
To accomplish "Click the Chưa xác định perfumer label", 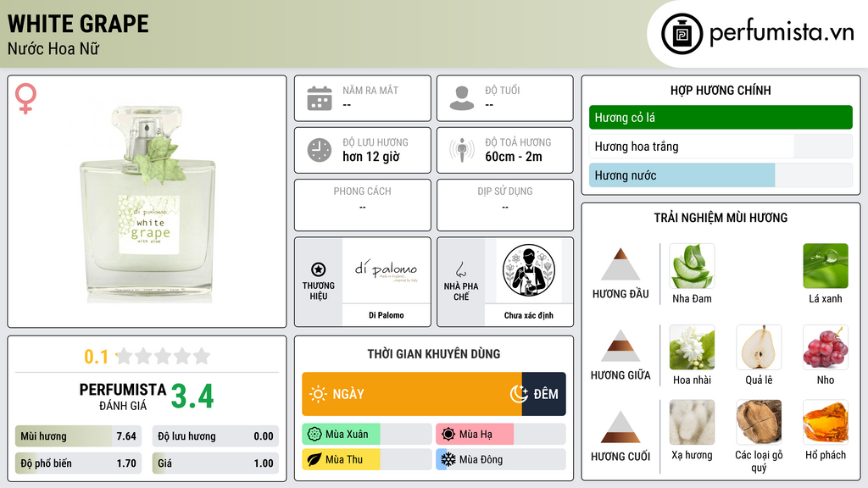I will click(x=529, y=315).
